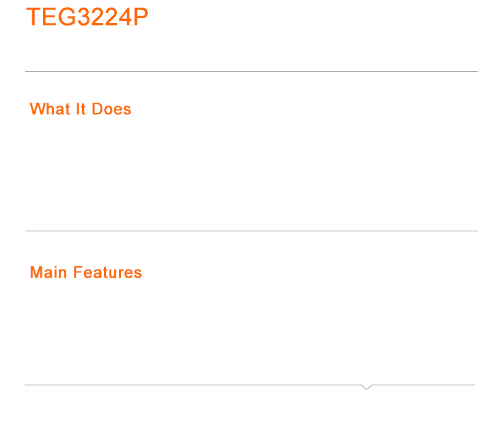Click the bottom divider right of the notch
This screenshot has width=504, height=425.
423,385
